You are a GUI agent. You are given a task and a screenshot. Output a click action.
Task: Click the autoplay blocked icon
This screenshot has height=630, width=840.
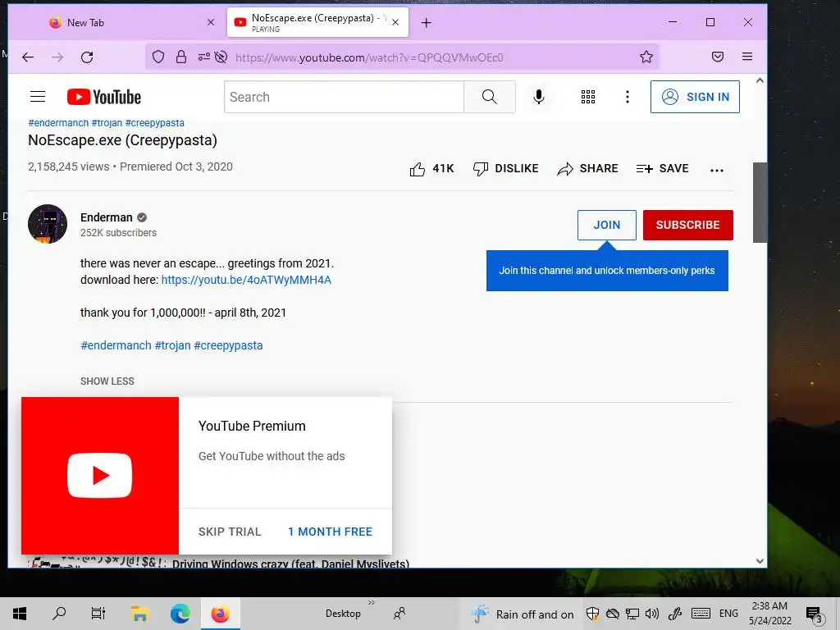point(221,57)
